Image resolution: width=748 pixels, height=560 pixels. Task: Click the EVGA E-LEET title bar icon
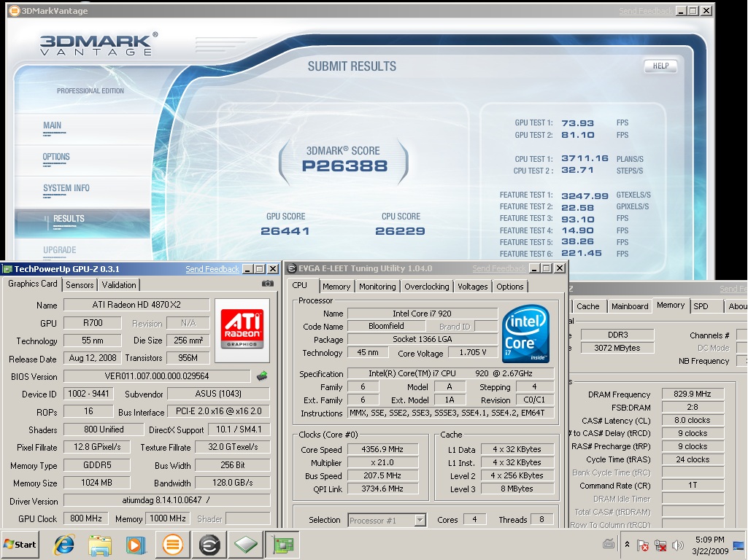click(x=291, y=268)
